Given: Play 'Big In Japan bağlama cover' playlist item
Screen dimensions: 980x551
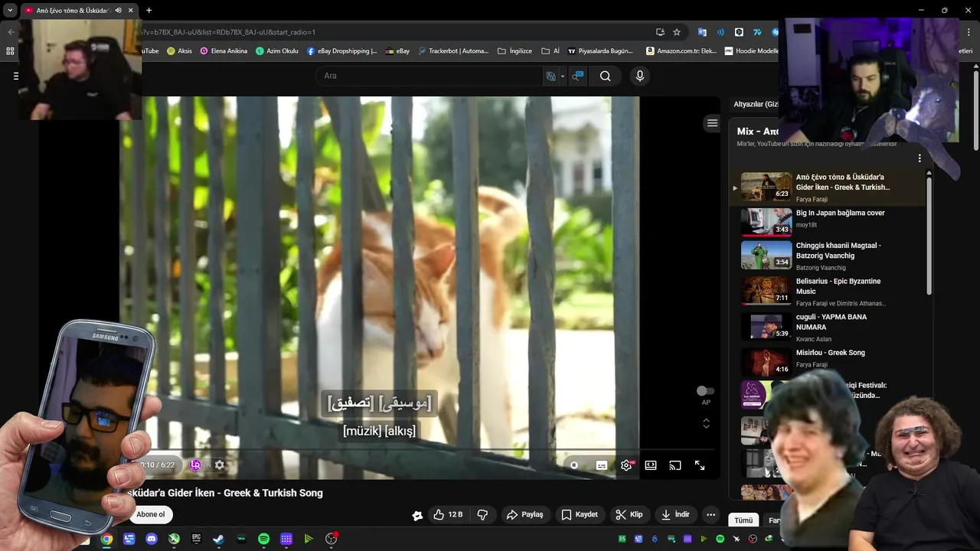Looking at the screenshot, I should [x=827, y=221].
